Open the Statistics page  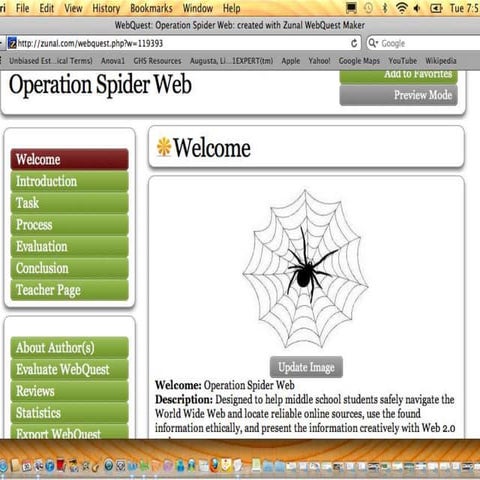pyautogui.click(x=69, y=413)
